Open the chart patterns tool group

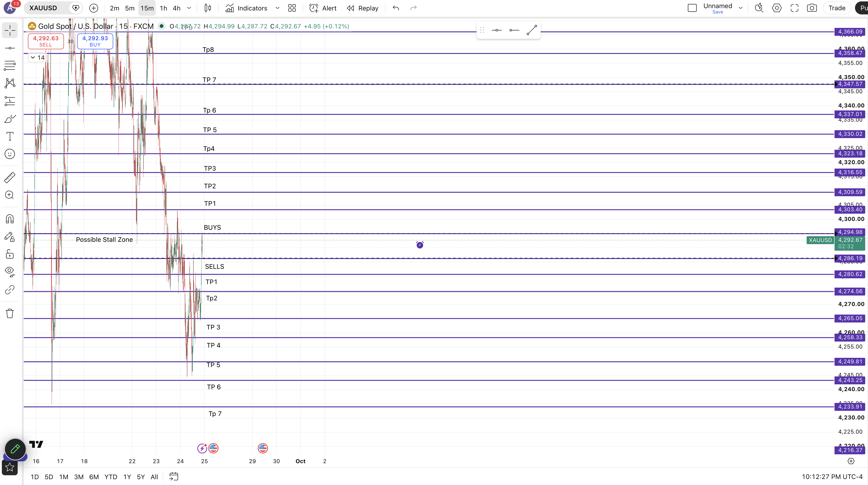(x=10, y=83)
